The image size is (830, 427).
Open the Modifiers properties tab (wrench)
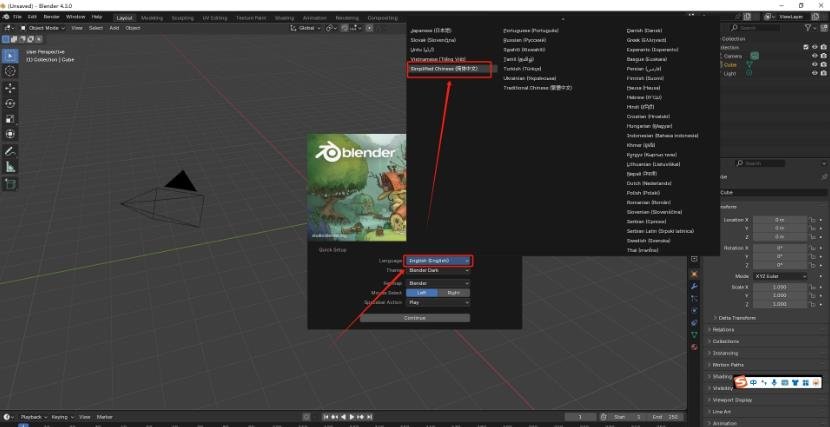tap(694, 286)
